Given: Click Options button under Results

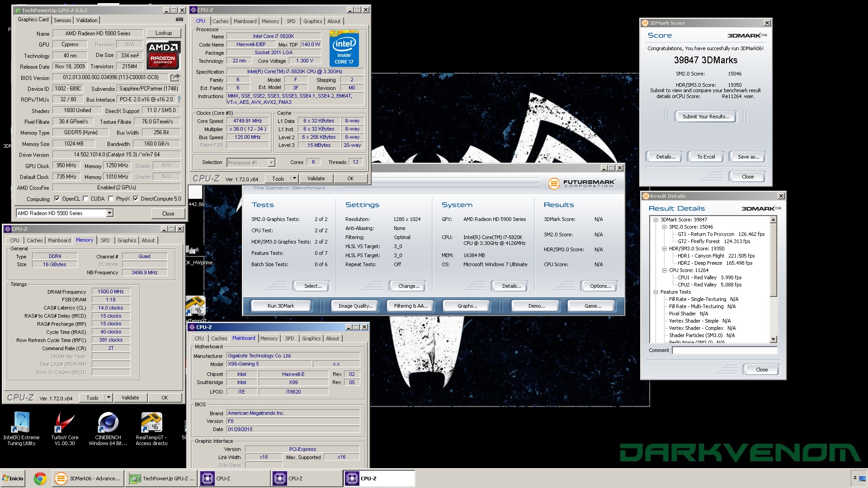Looking at the screenshot, I should coord(600,286).
